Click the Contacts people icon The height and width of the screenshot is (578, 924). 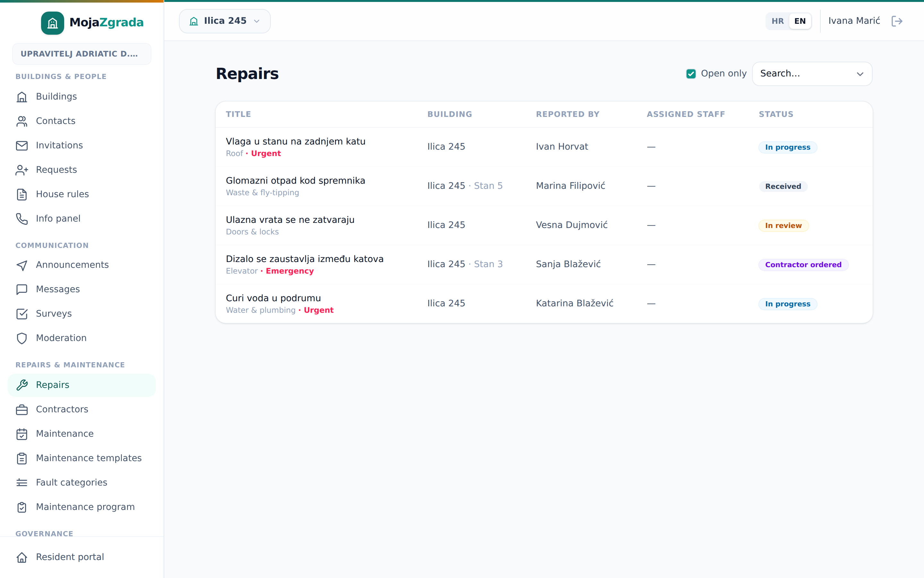[x=22, y=121]
